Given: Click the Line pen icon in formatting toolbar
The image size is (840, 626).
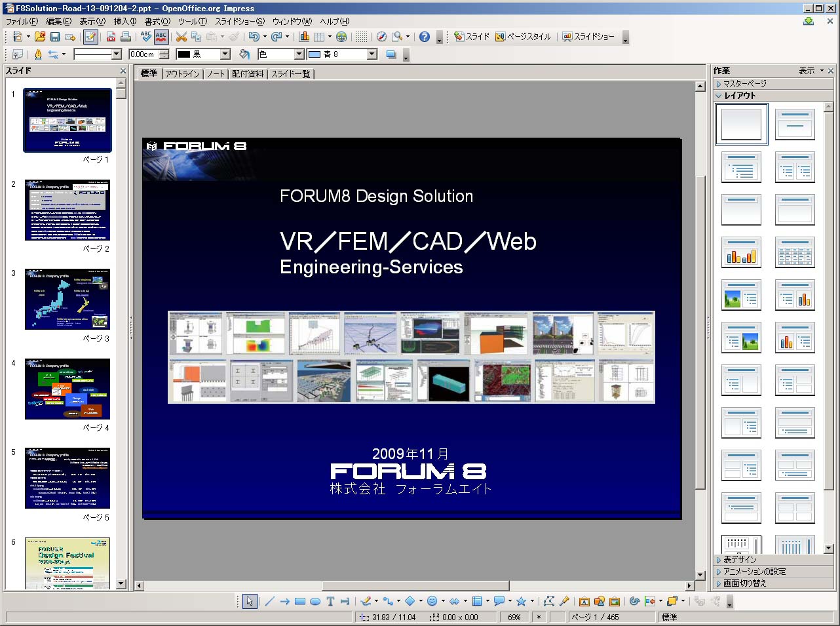Looking at the screenshot, I should [38, 54].
